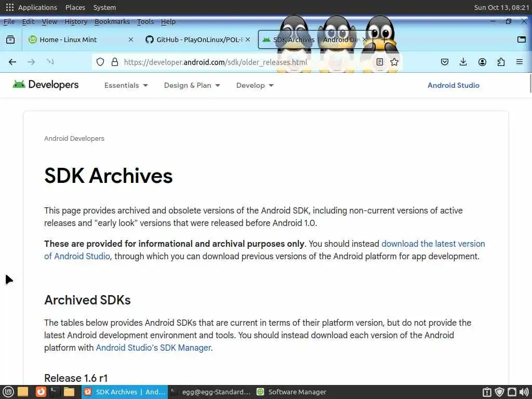Click the Applications menu grid icon
This screenshot has width=532, height=399.
(10, 7)
